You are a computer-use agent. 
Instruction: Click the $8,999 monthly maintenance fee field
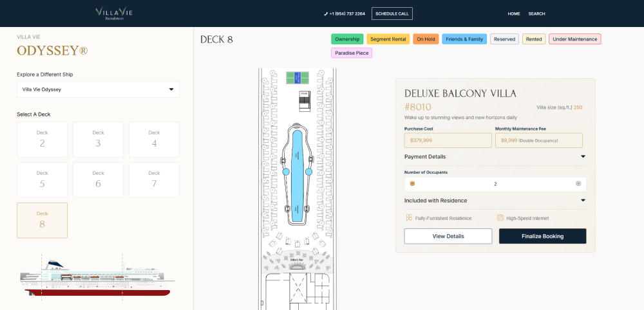pos(539,140)
